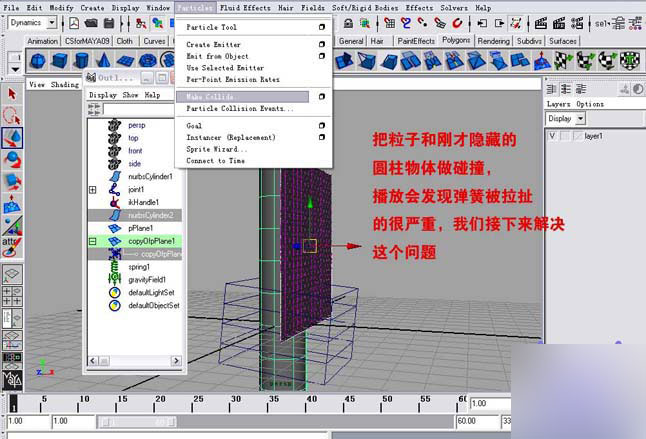Viewport: 646px width, 439px height.
Task: Click the polygon cylinder shelf icon
Action: pos(81,61)
